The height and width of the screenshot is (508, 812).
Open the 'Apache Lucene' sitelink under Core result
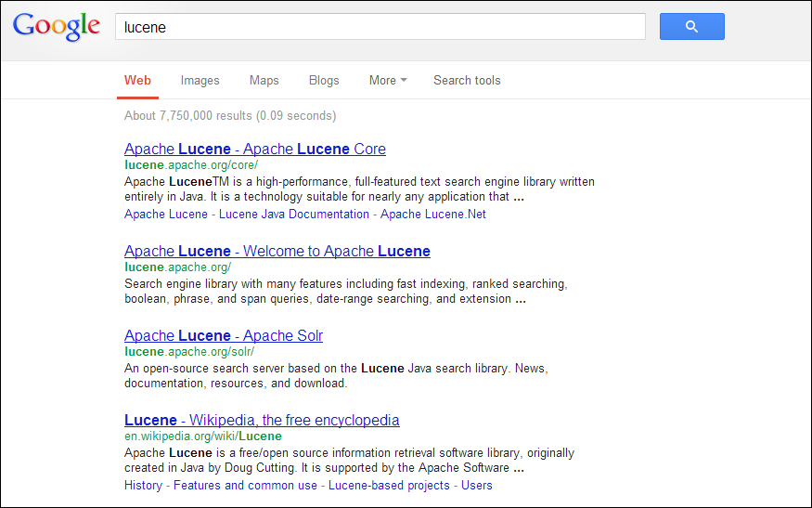(x=166, y=215)
